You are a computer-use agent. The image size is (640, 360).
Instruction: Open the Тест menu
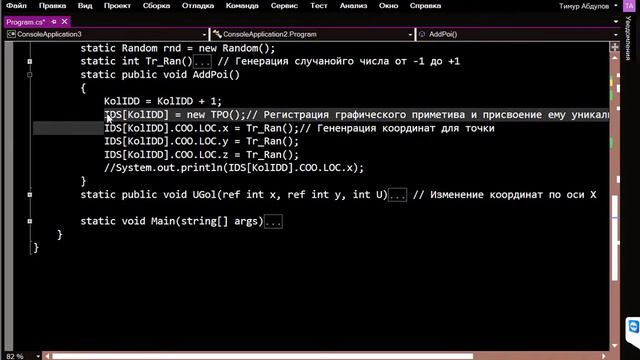(318, 6)
